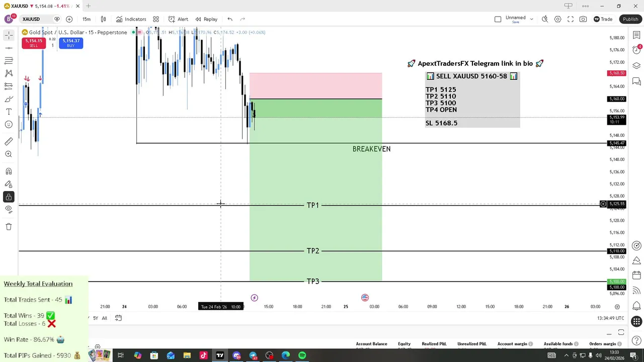The width and height of the screenshot is (644, 362).
Task: Toggle magnet mode for drawings
Action: click(9, 171)
